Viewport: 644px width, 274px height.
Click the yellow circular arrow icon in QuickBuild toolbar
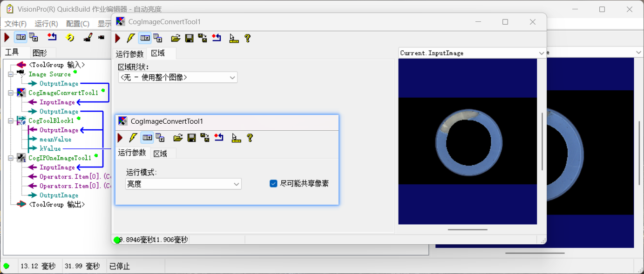click(x=70, y=38)
